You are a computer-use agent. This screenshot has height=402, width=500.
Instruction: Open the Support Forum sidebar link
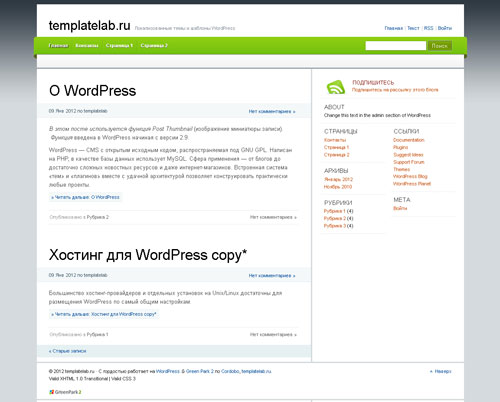pyautogui.click(x=409, y=162)
